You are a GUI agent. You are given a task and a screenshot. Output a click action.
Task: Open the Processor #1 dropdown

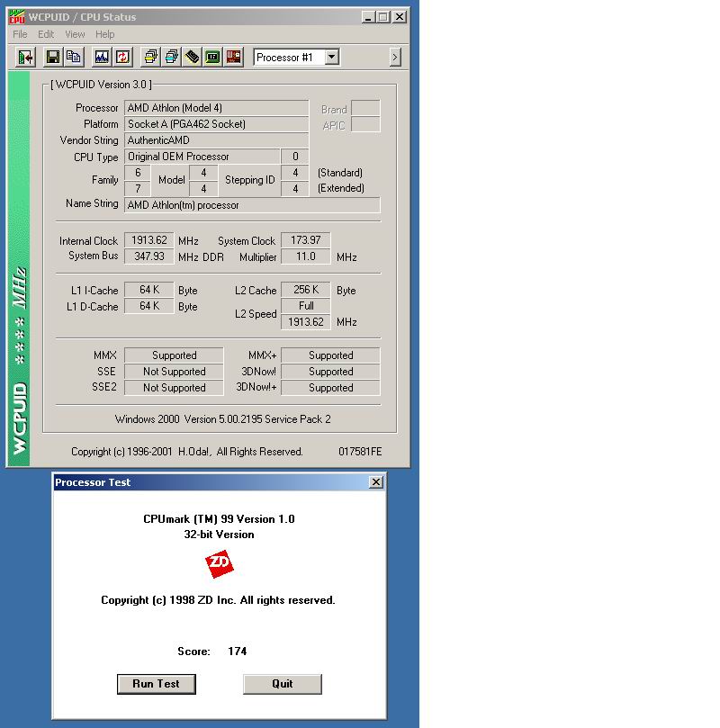331,57
